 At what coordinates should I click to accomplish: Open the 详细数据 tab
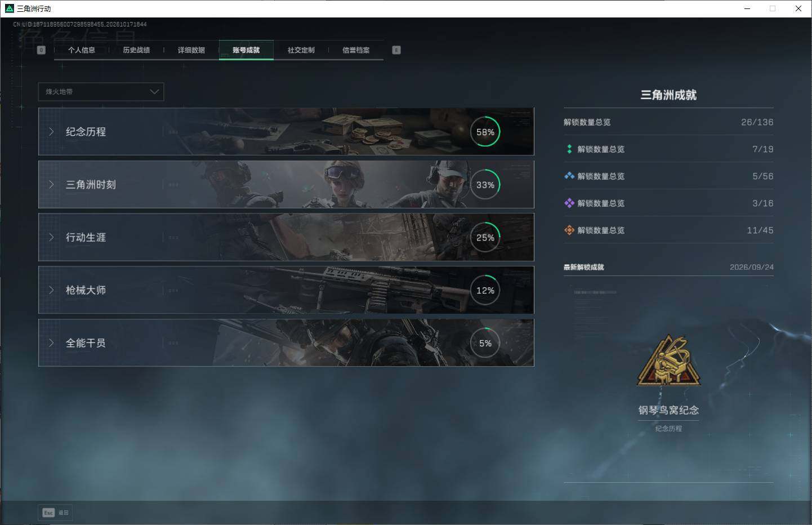click(x=191, y=50)
